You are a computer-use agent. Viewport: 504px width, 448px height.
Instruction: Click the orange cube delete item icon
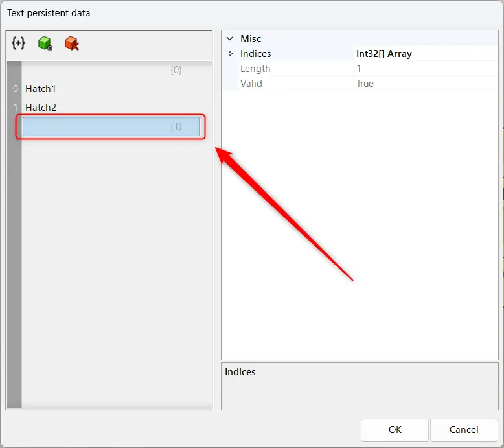71,43
